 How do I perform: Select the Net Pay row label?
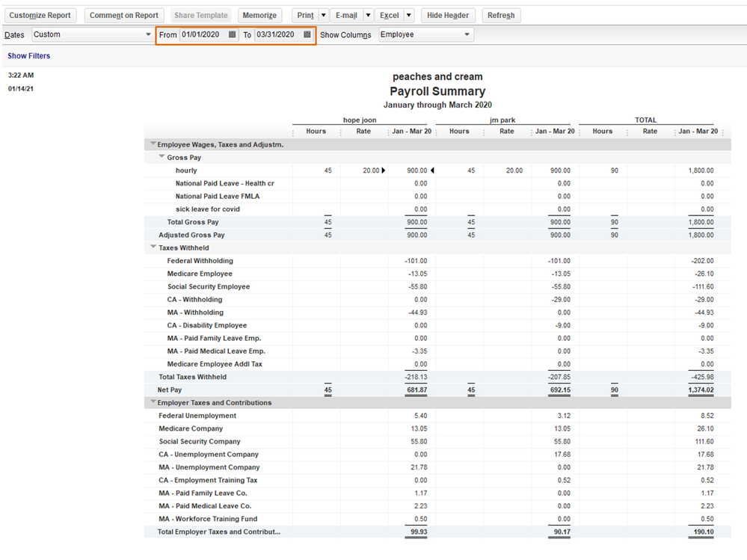[170, 390]
